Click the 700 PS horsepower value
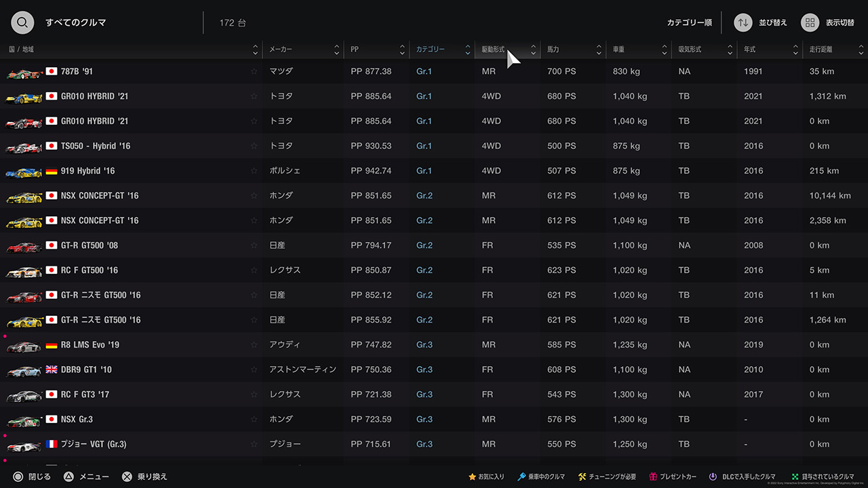The width and height of the screenshot is (868, 488). [561, 71]
